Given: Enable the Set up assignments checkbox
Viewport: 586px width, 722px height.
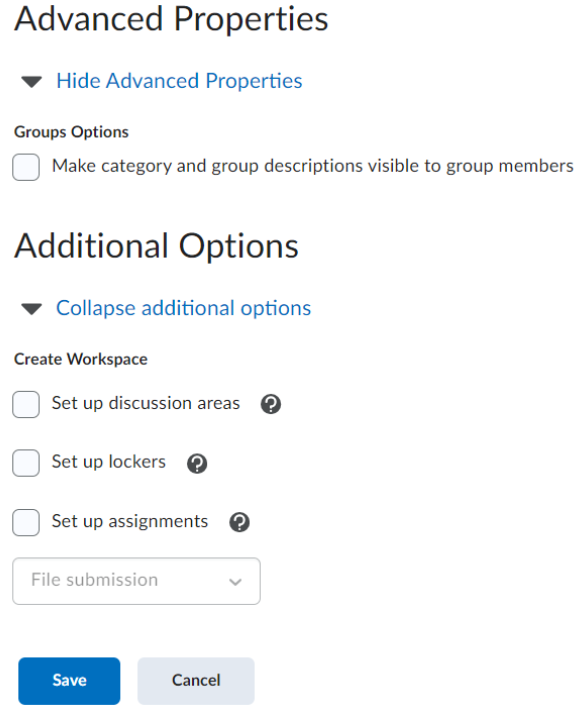Looking at the screenshot, I should [x=26, y=522].
